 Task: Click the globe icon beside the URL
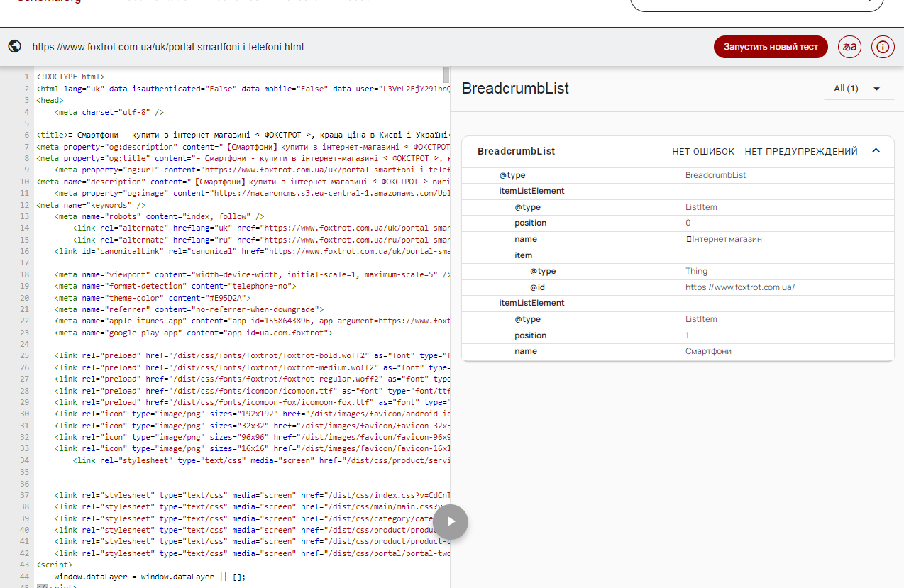point(14,47)
